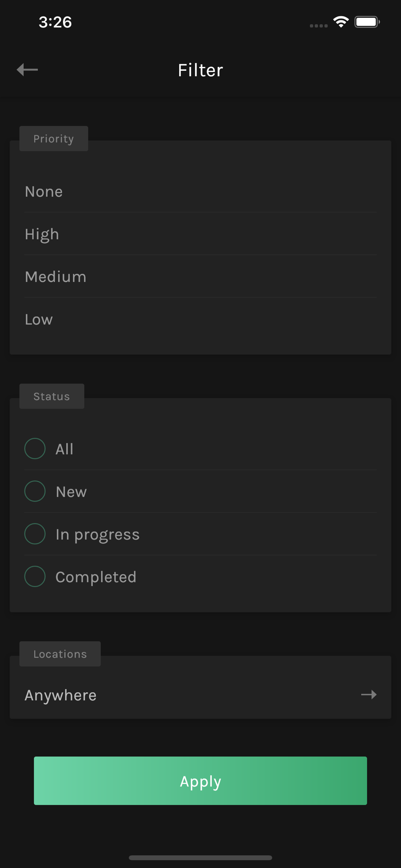
Task: Tap the back arrow icon
Action: click(27, 69)
